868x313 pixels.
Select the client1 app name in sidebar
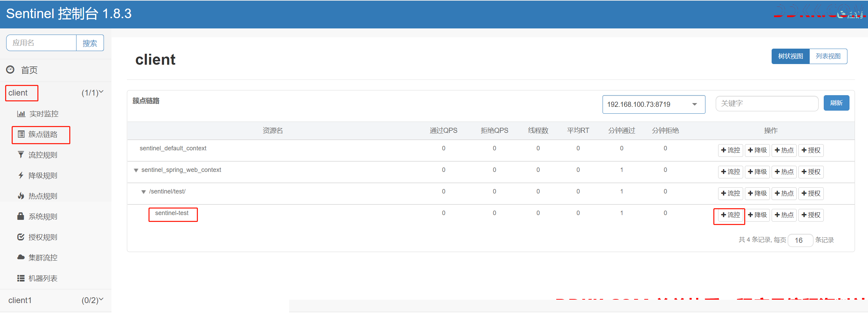click(20, 300)
